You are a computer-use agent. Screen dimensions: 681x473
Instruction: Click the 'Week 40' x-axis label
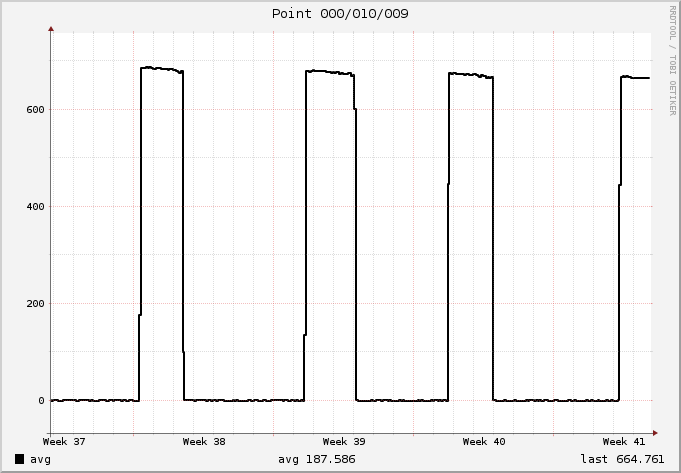pos(484,442)
